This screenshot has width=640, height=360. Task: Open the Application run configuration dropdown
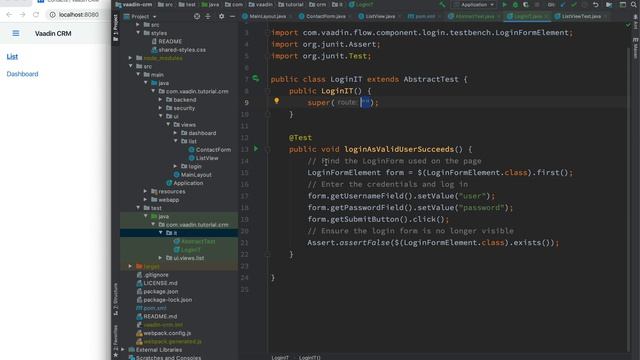pyautogui.click(x=474, y=4)
